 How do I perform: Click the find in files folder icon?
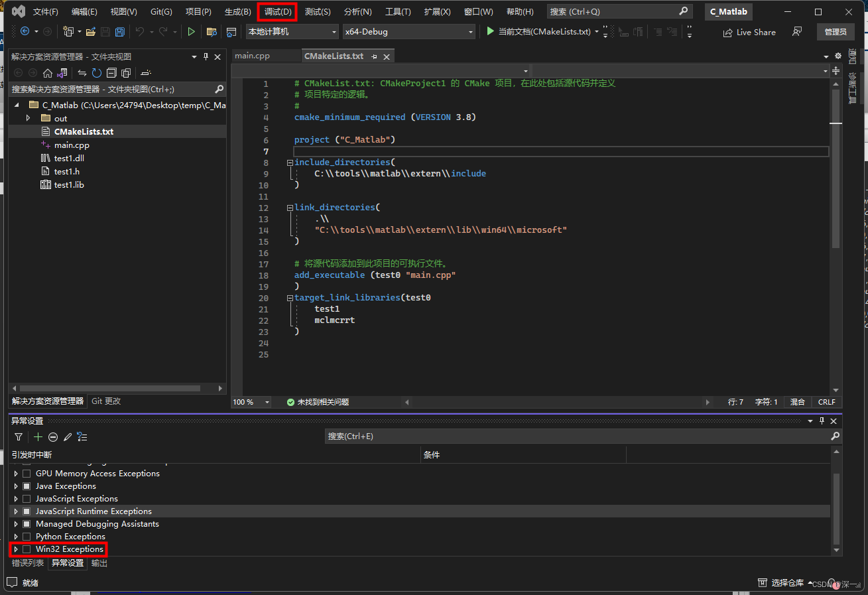coord(212,31)
